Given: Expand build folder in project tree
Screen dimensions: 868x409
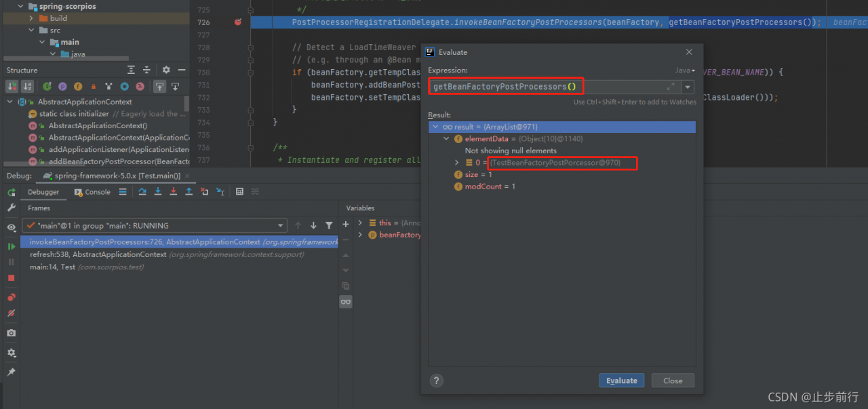Looking at the screenshot, I should 31,18.
